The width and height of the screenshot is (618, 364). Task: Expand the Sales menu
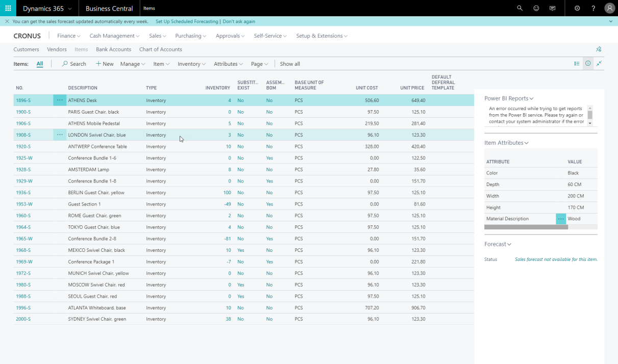coord(158,36)
